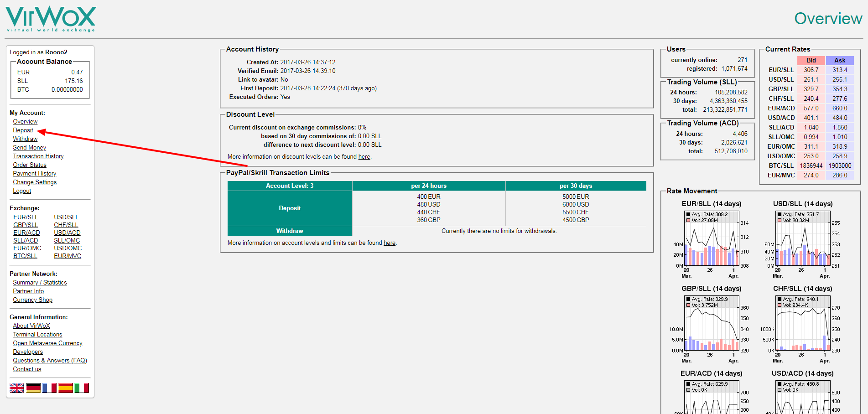The width and height of the screenshot is (868, 414).
Task: Select the Ask column header
Action: tap(840, 60)
